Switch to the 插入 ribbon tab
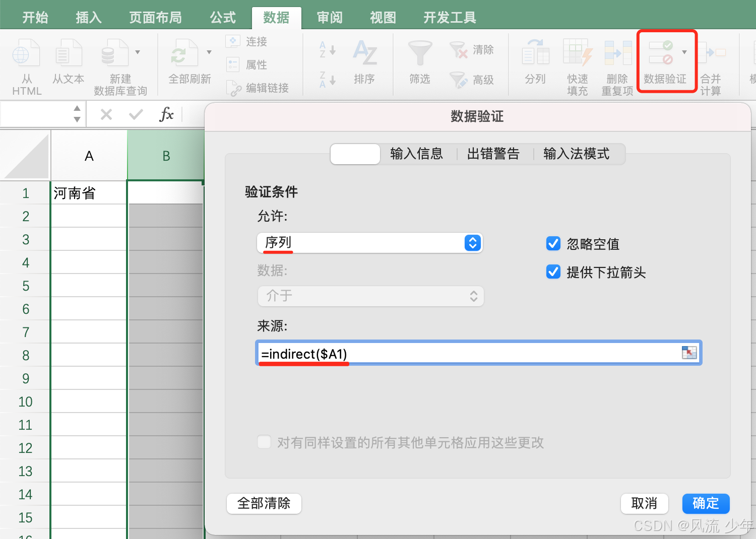This screenshot has height=539, width=756. 89,18
